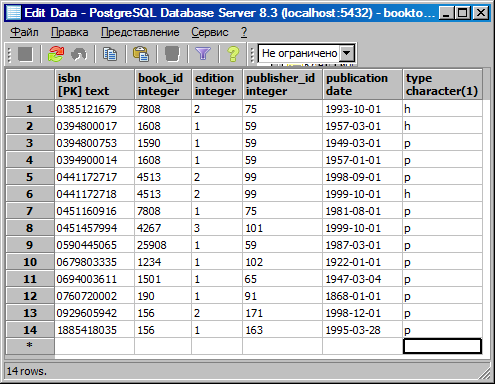This screenshot has width=495, height=384.
Task: Open the row limit dropdown arrow
Action: [347, 53]
